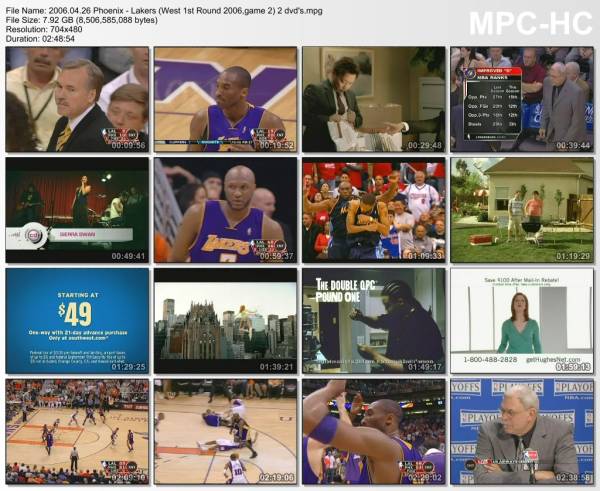
Task: Click the Double QPC Pound One frame
Action: point(374,321)
